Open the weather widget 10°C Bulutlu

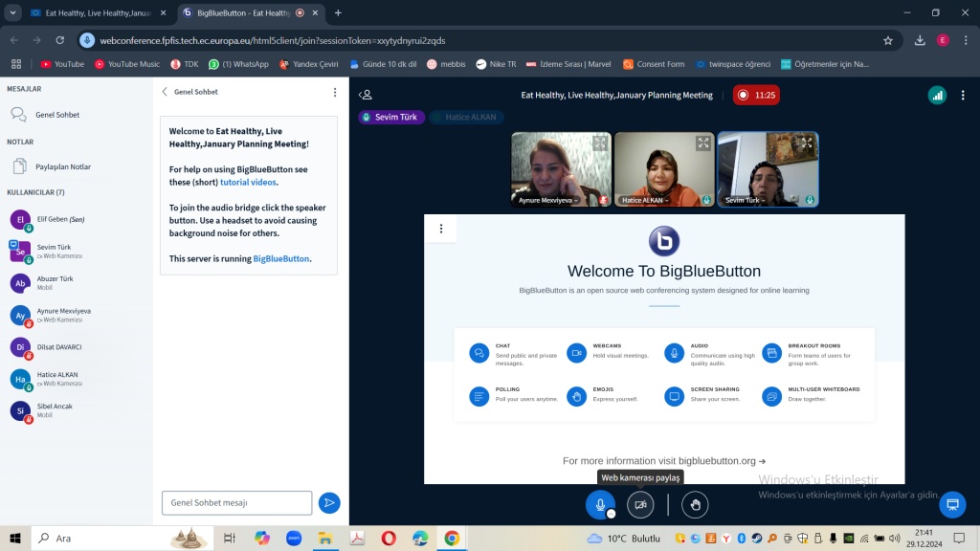(x=623, y=538)
